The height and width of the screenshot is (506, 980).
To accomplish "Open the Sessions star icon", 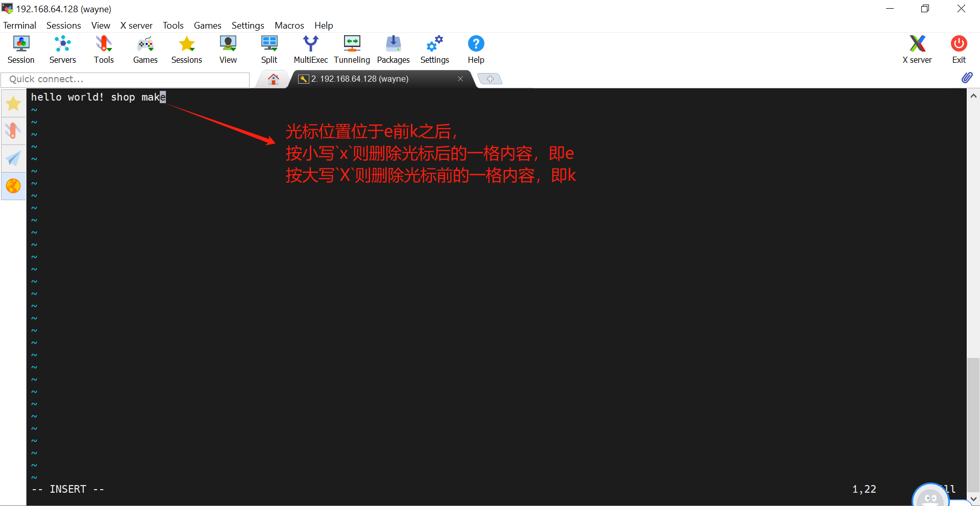I will tap(187, 50).
